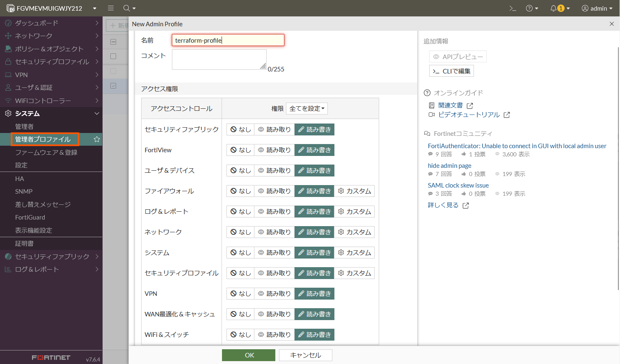
Task: Click the APIプレビュー button
Action: point(458,57)
